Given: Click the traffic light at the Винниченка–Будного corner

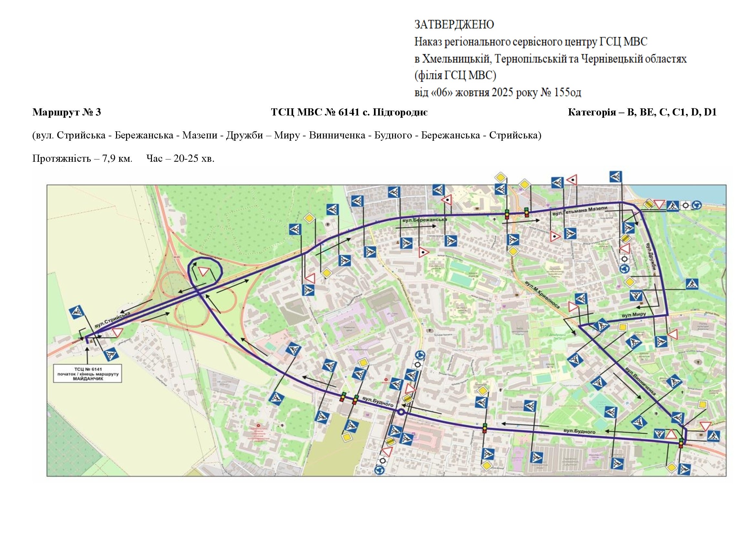Looking at the screenshot, I should [x=681, y=443].
